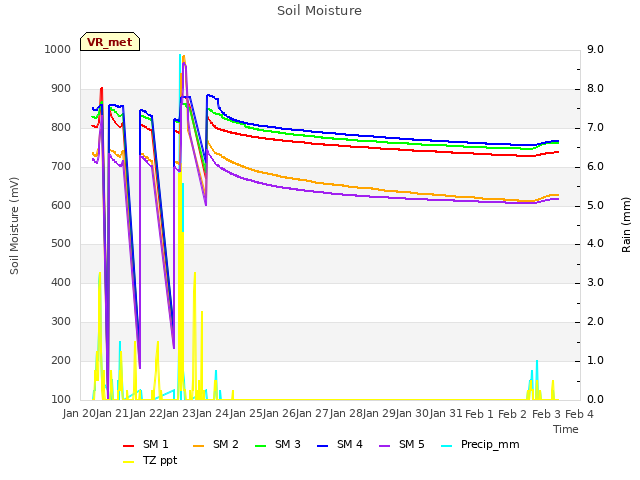Click the 1.0 rain-axis tick label
The width and height of the screenshot is (640, 480).
[x=596, y=360]
